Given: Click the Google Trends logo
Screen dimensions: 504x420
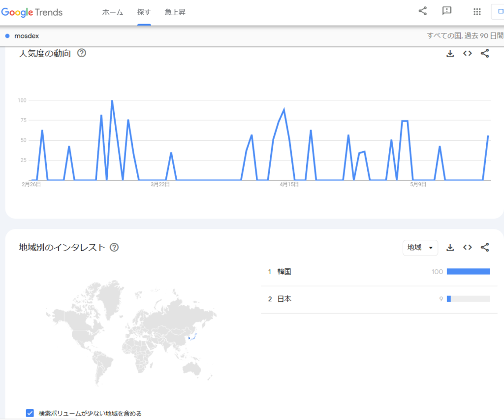Looking at the screenshot, I should click(32, 12).
